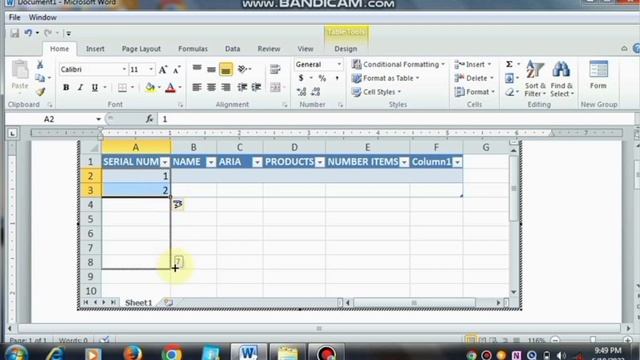
Task: Click the Increase Indent icon
Action: [256, 87]
